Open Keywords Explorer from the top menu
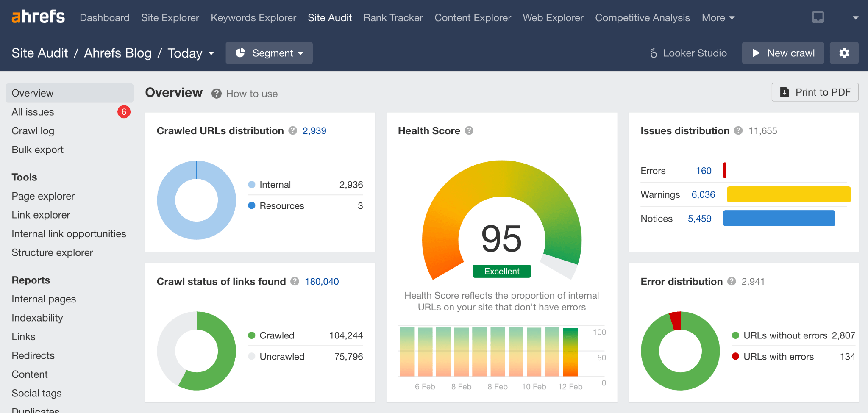The height and width of the screenshot is (413, 868). coord(253,17)
